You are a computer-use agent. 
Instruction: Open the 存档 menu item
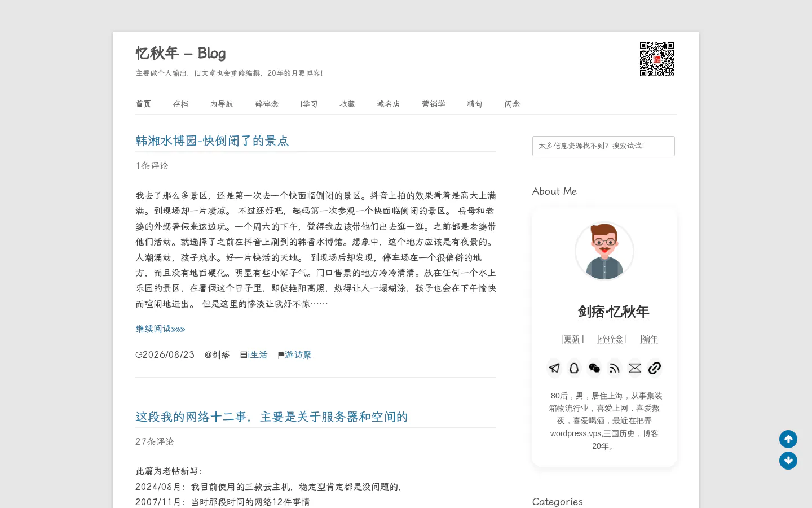pos(180,104)
